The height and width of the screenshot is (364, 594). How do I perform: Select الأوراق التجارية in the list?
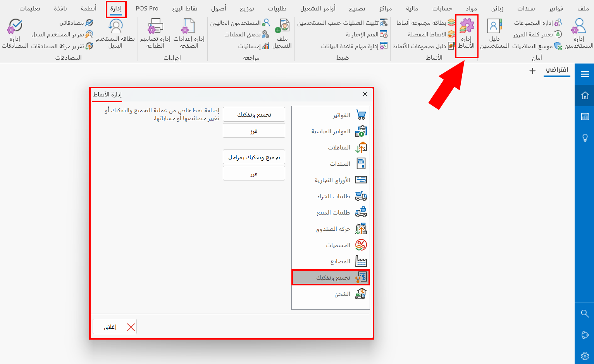click(x=331, y=180)
